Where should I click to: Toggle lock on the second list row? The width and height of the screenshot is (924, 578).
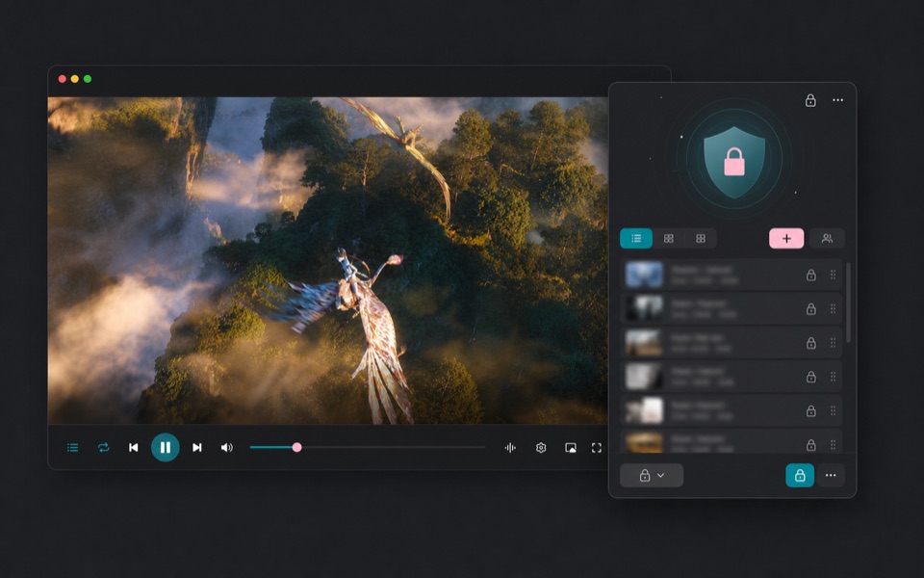coord(810,308)
